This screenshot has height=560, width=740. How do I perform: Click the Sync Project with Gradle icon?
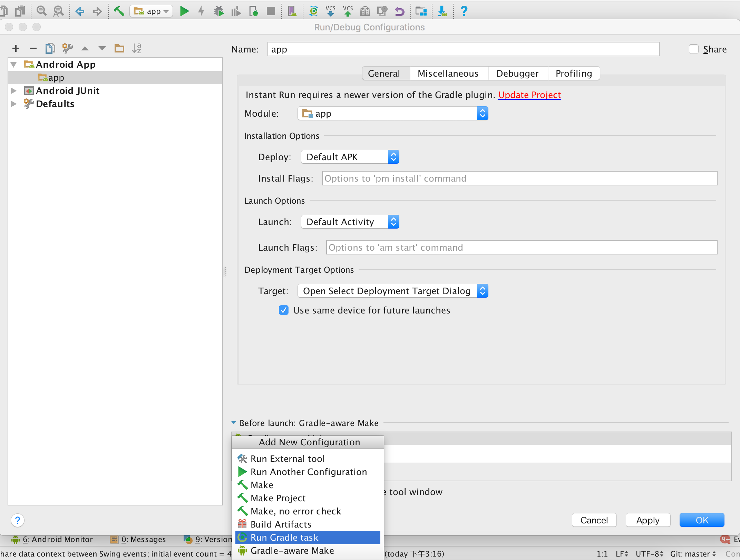point(313,11)
